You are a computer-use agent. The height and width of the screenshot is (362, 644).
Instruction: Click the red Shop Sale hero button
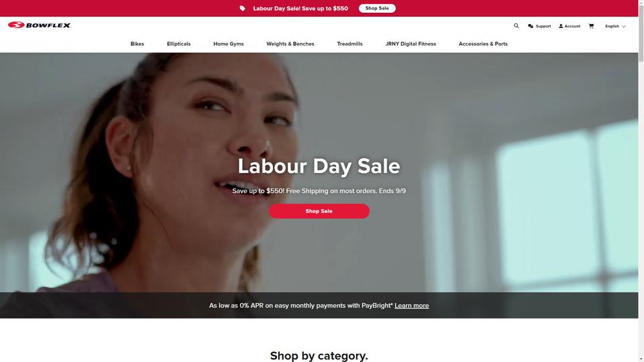tap(319, 211)
